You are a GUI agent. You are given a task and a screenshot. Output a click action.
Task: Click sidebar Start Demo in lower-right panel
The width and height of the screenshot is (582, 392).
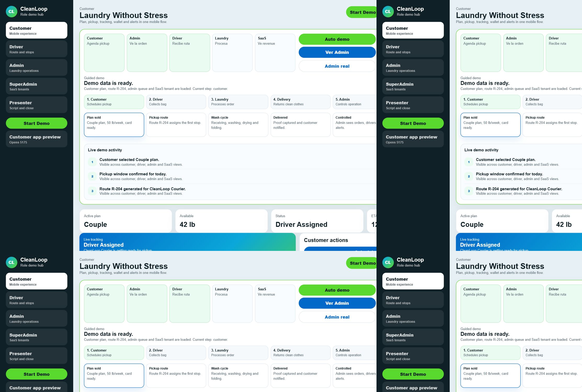click(x=413, y=374)
